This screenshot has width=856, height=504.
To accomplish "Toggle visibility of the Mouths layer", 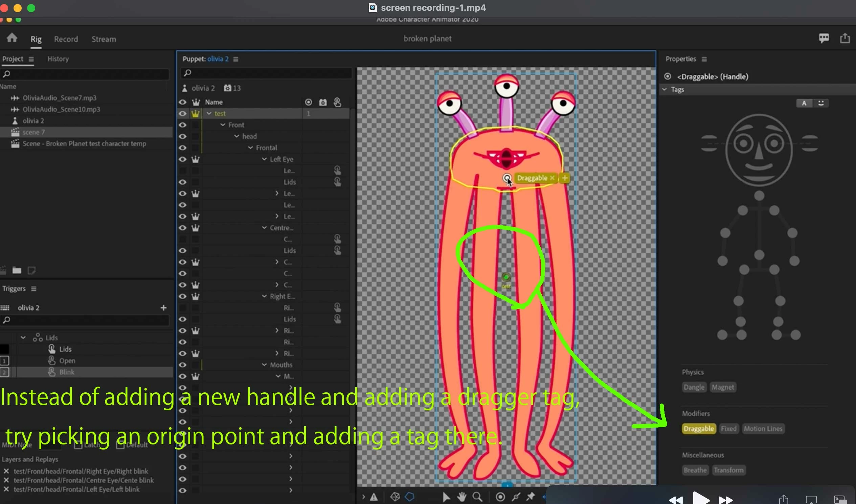I will [182, 365].
